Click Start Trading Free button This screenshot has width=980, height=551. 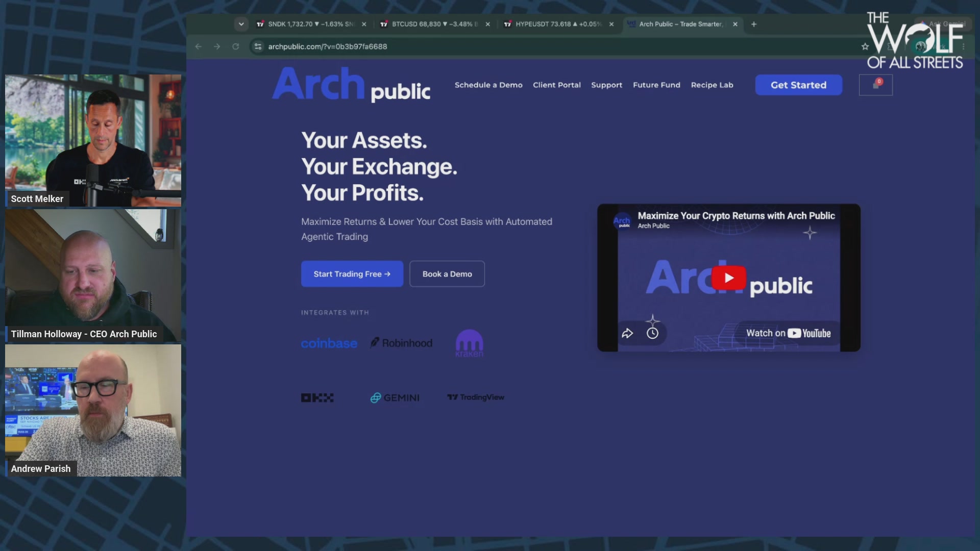click(352, 274)
